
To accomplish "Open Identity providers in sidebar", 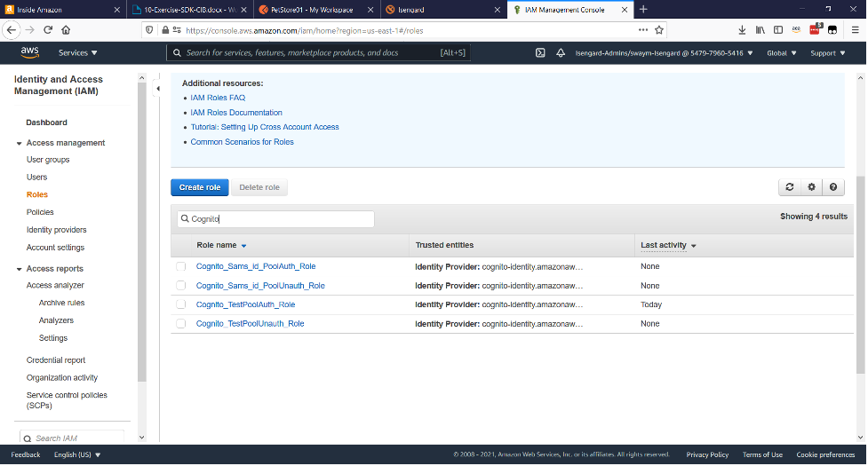I will 57,230.
